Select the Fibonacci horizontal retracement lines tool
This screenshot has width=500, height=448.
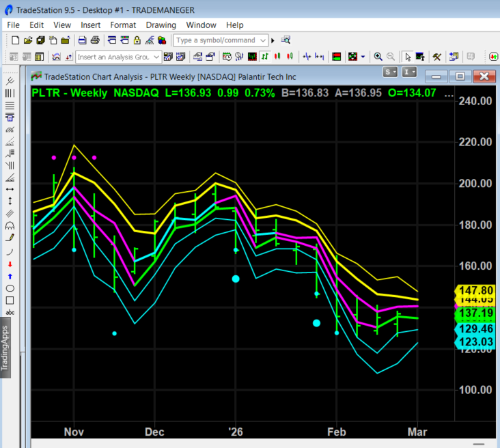(x=10, y=106)
